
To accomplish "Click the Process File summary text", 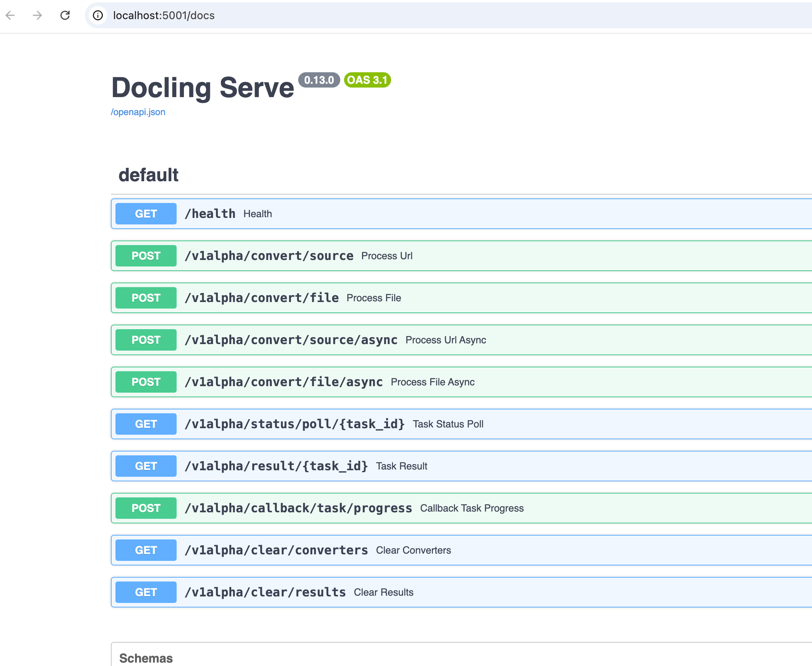I will point(374,298).
